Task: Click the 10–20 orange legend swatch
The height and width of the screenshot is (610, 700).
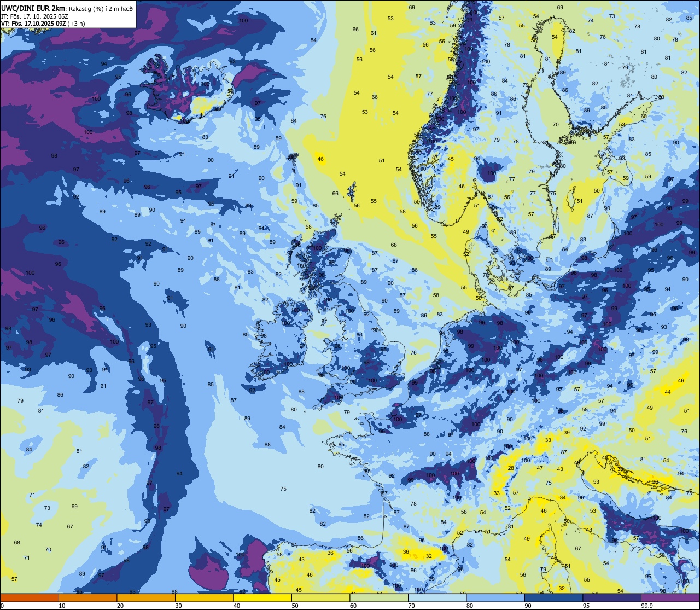Action: coord(87,597)
